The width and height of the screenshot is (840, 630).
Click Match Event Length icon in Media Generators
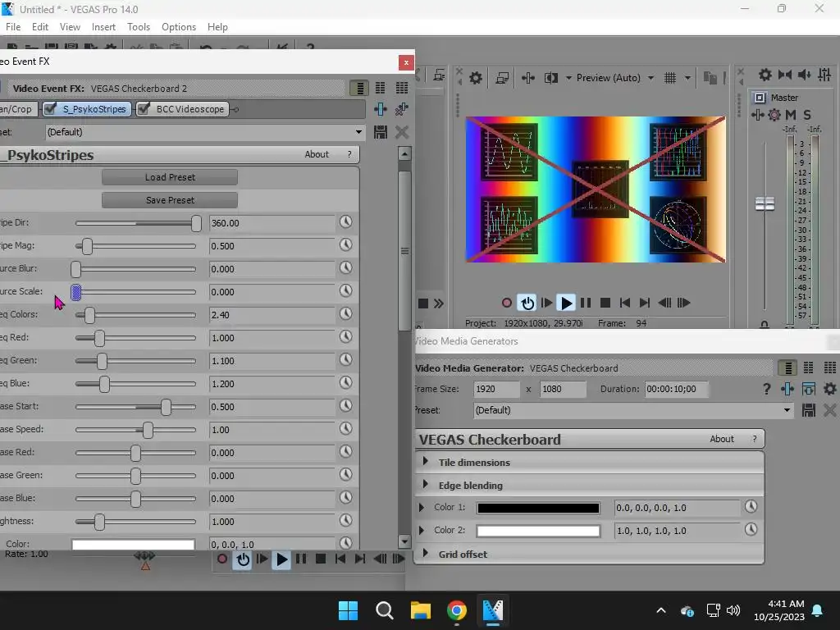click(808, 389)
